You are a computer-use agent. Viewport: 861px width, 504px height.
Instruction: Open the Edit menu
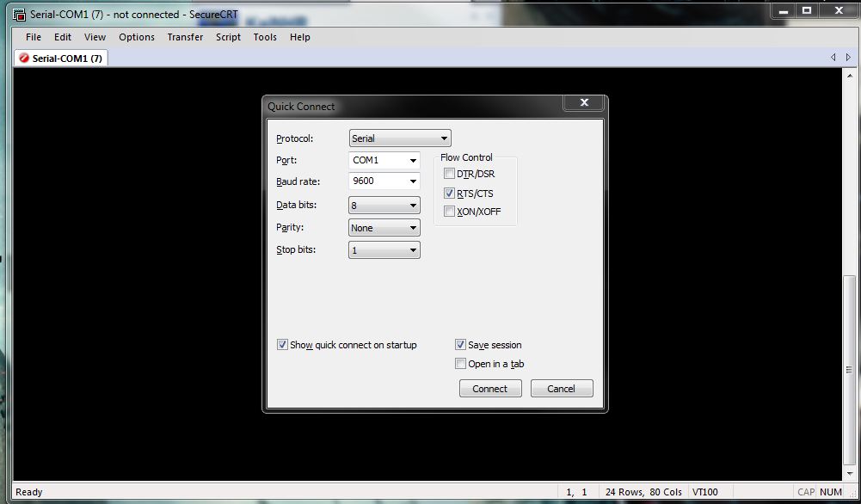click(63, 37)
